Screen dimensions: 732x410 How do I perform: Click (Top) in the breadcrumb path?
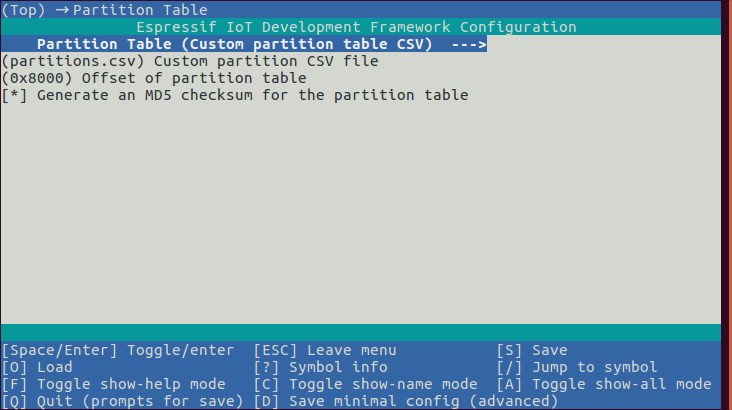pyautogui.click(x=24, y=10)
